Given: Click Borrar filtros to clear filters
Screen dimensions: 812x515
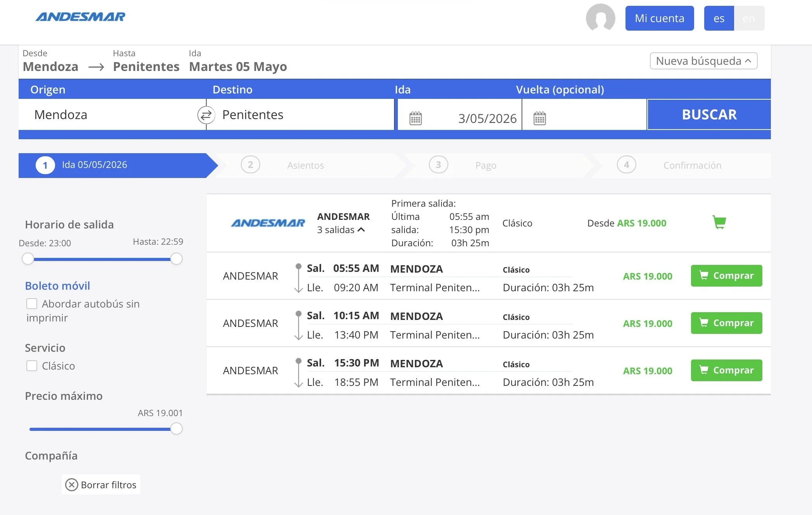Looking at the screenshot, I should [101, 485].
